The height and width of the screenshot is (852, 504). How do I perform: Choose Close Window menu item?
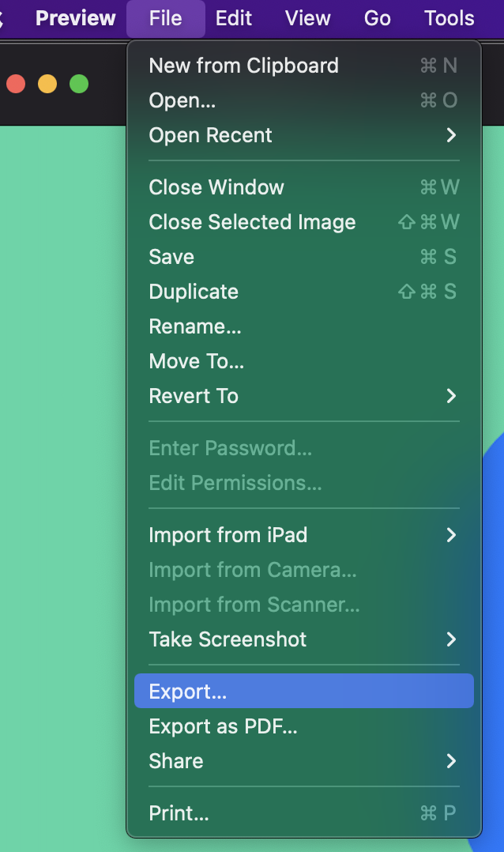click(304, 187)
